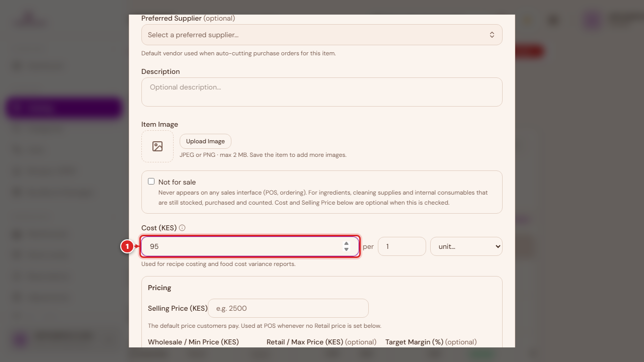
Task: Click the Pricing section heading
Action: [159, 288]
